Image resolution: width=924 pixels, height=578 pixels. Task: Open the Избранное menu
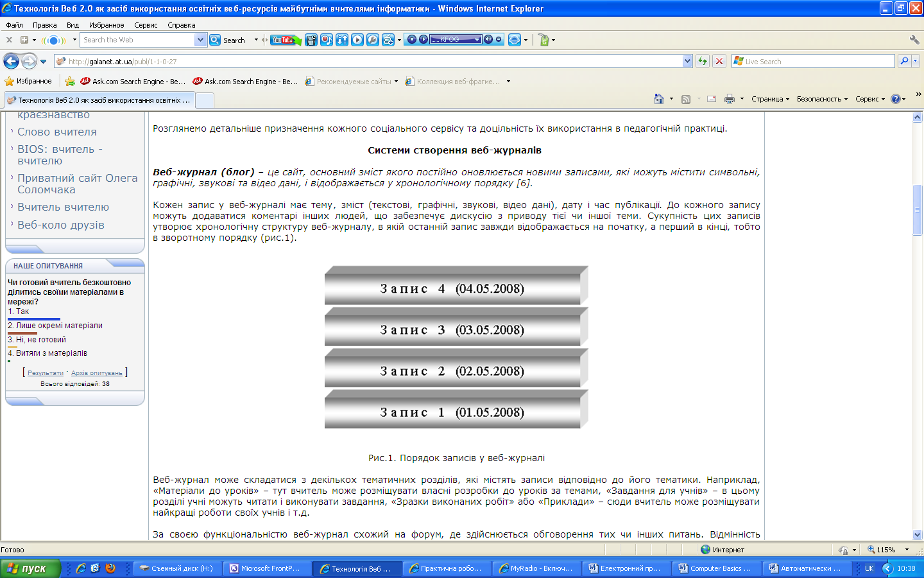pyautogui.click(x=107, y=25)
